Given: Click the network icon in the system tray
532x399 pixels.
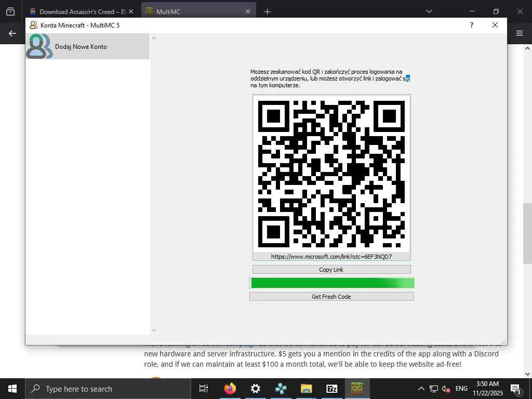Looking at the screenshot, I should coord(434,389).
